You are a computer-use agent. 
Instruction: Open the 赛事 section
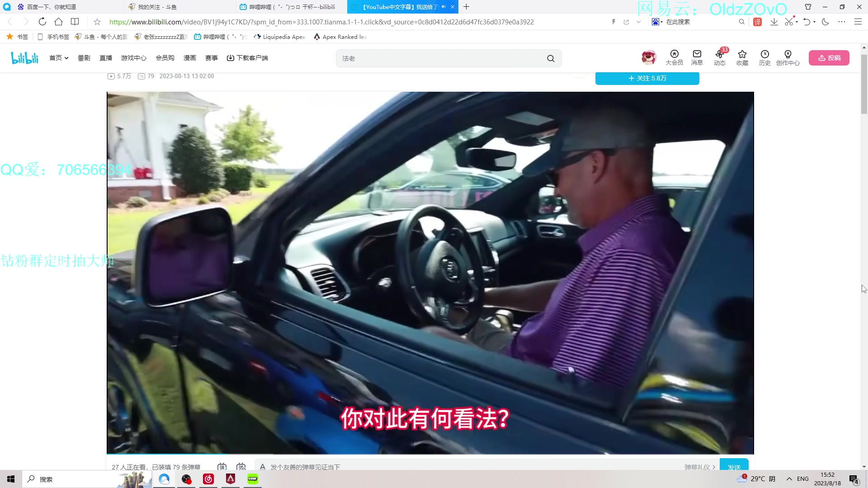(x=212, y=58)
